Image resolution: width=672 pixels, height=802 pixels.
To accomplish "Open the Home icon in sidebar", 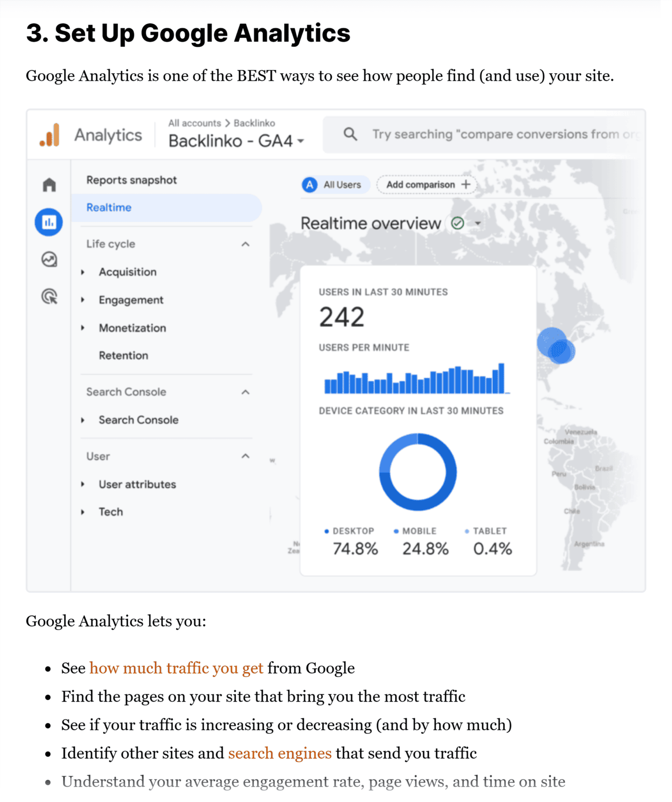I will click(49, 185).
